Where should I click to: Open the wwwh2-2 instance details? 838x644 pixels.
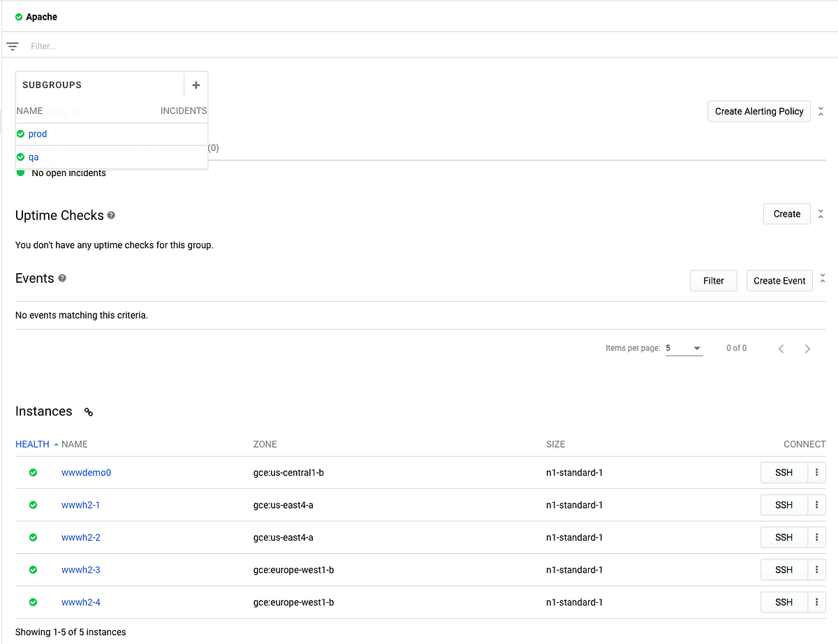click(80, 537)
